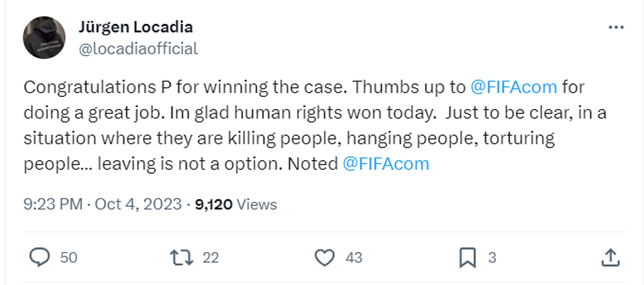Bookmark this tweet using the bookmark icon
Viewport: 644px width, 285px height.
[x=467, y=258]
